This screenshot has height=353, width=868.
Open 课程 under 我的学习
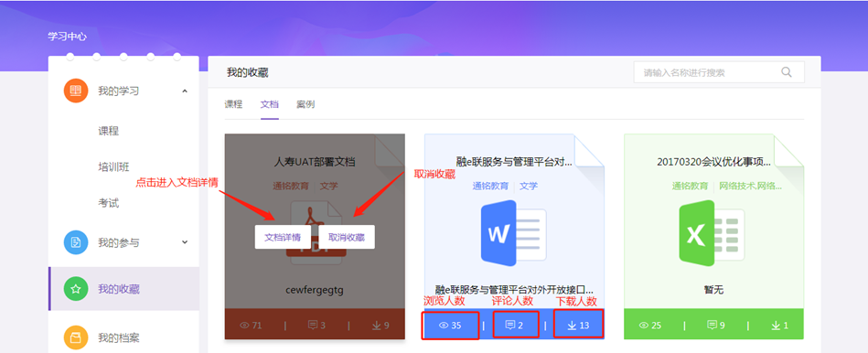109,131
